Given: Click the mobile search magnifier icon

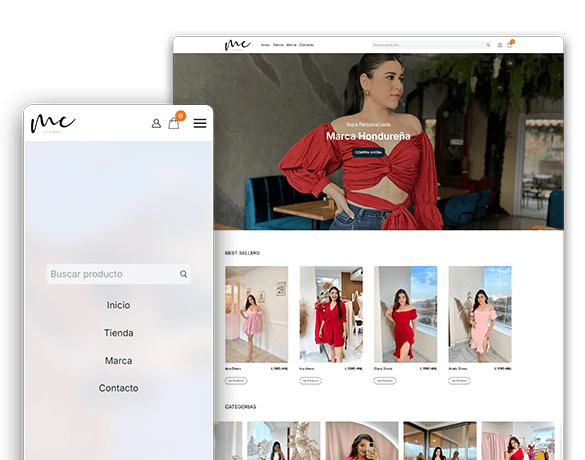Looking at the screenshot, I should coord(183,274).
